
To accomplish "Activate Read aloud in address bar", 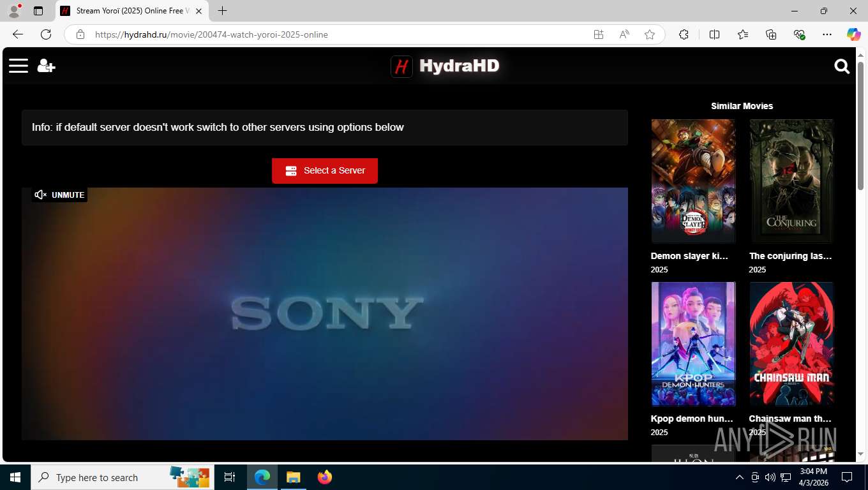I will coord(624,34).
